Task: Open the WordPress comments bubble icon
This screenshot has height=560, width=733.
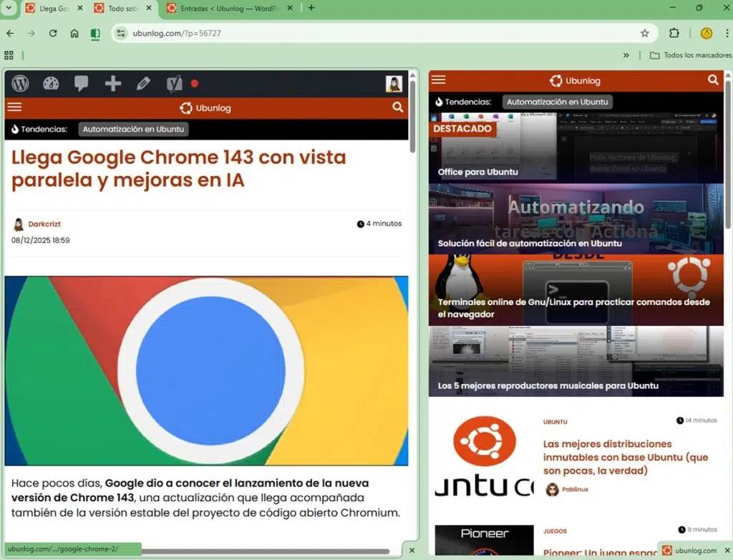Action: tap(82, 84)
